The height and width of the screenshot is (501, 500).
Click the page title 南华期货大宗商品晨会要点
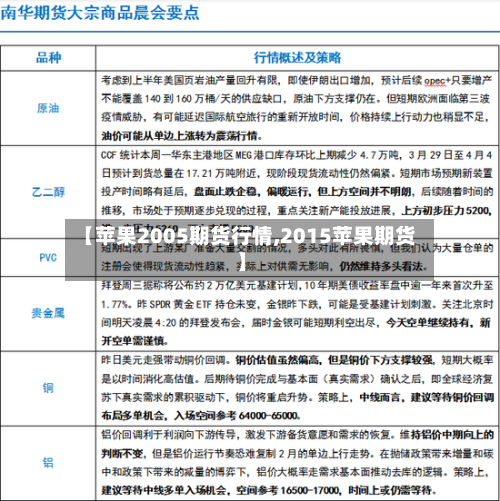point(100,13)
